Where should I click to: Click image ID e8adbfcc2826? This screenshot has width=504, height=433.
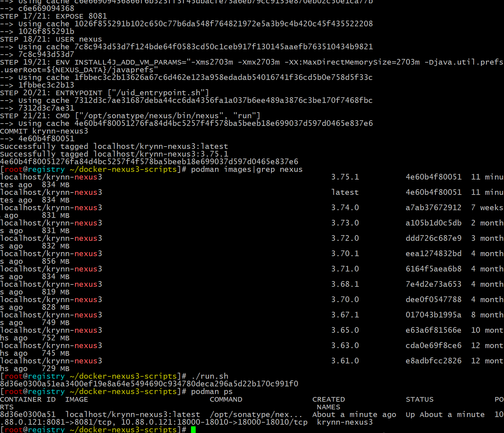(433, 361)
